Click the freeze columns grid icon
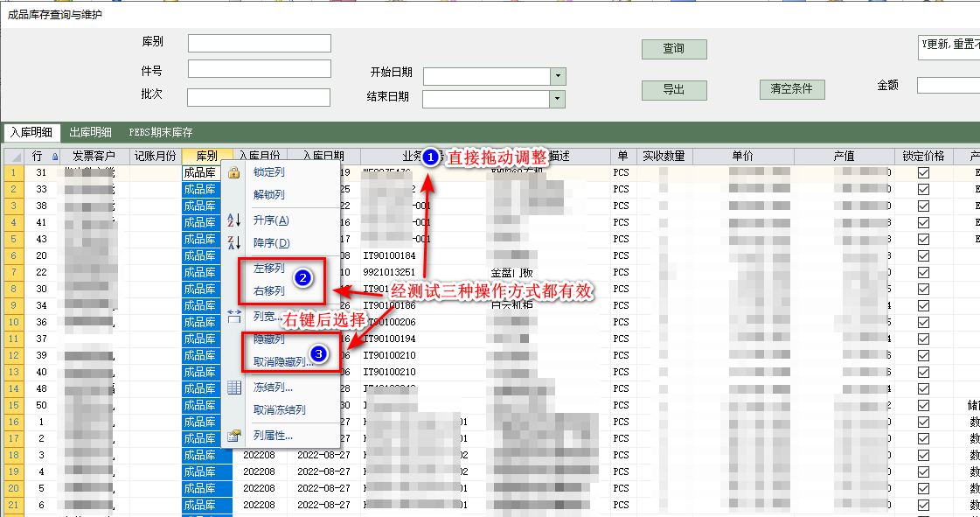The width and height of the screenshot is (980, 517). 234,388
